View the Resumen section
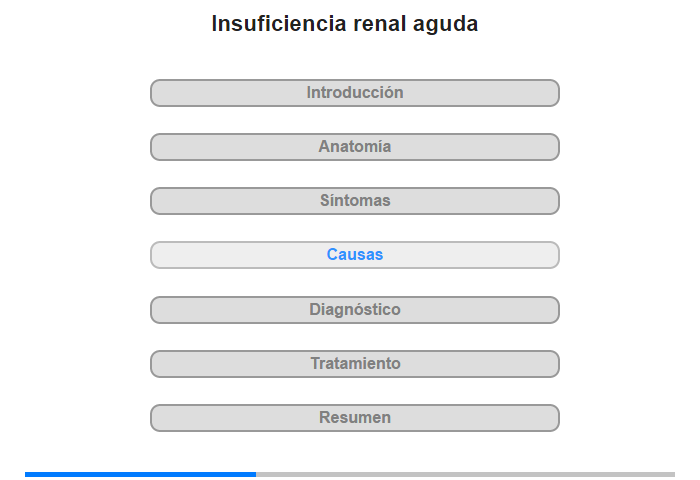700x480 pixels. point(354,418)
